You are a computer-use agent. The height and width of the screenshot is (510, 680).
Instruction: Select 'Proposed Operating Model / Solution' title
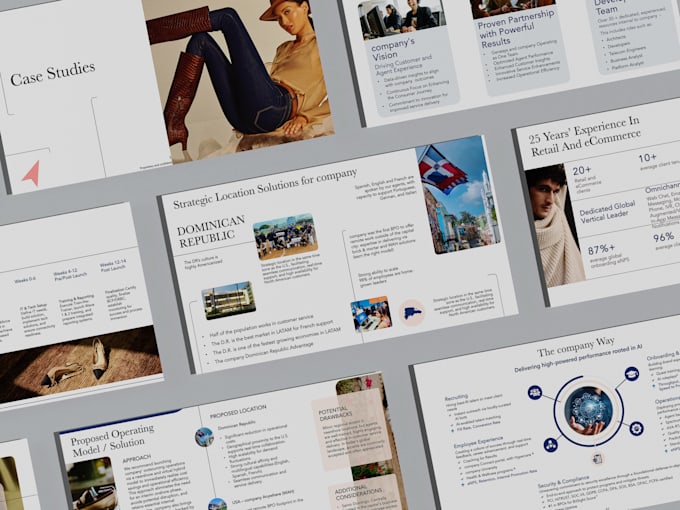click(113, 441)
